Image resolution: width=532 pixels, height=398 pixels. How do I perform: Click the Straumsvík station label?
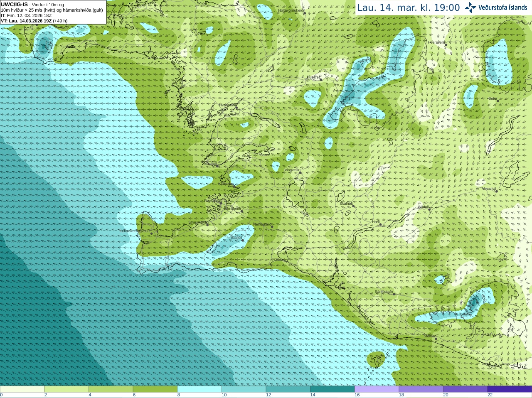coord(197,222)
